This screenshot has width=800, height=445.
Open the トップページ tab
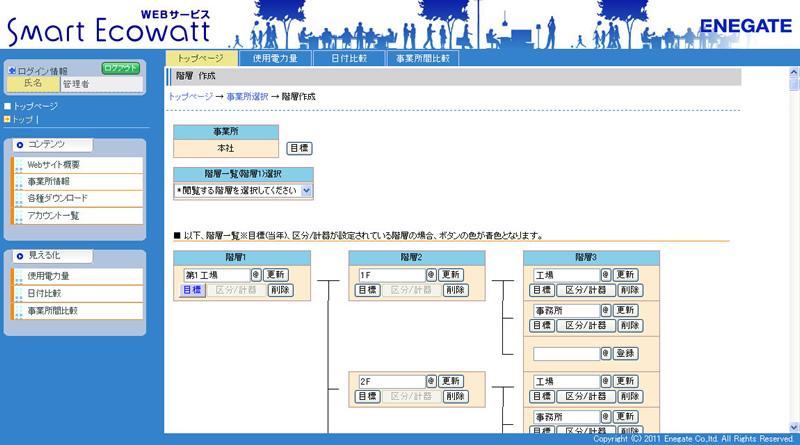pyautogui.click(x=202, y=58)
